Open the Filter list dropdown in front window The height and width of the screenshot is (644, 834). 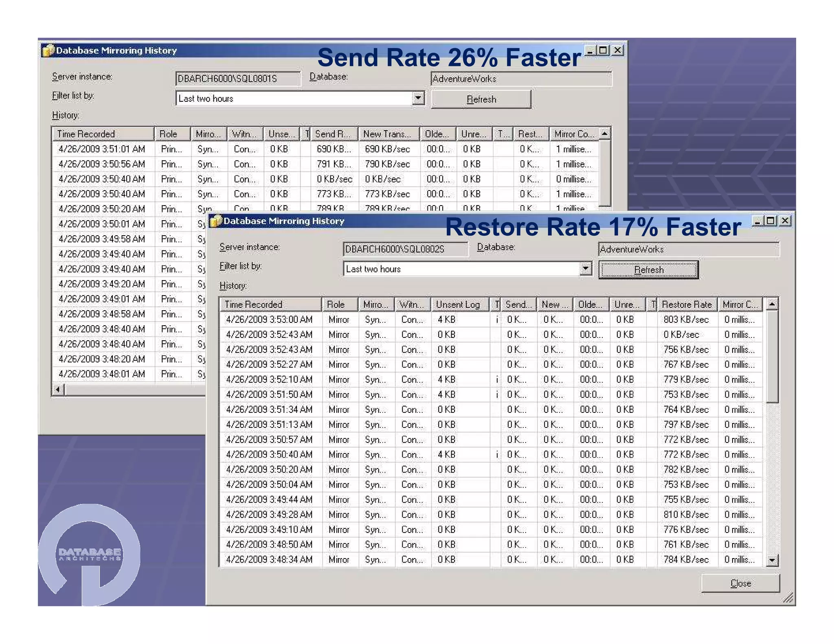click(x=586, y=269)
